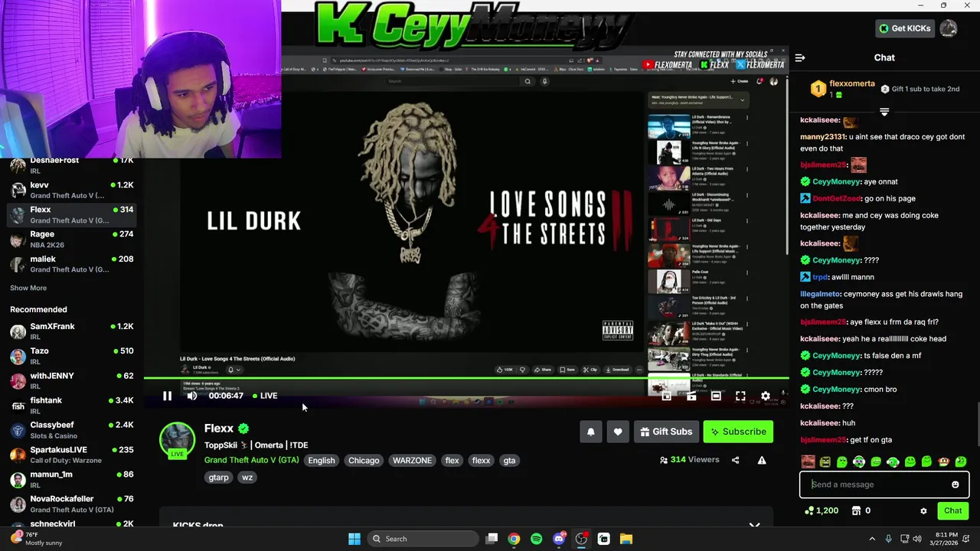Turn on notifications bell for Flexx
Viewport: 980px width, 551px height.
(591, 432)
